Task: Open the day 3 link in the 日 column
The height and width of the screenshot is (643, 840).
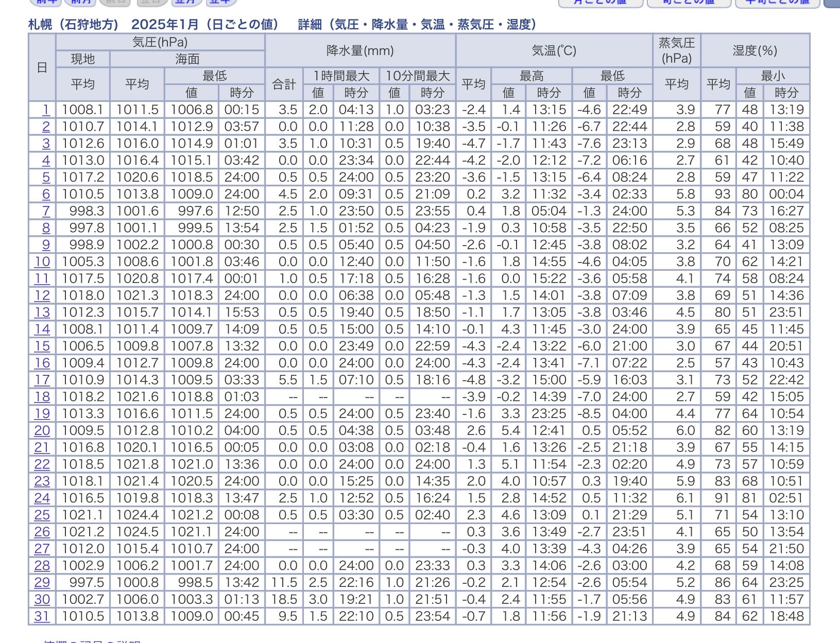Action: tap(46, 144)
